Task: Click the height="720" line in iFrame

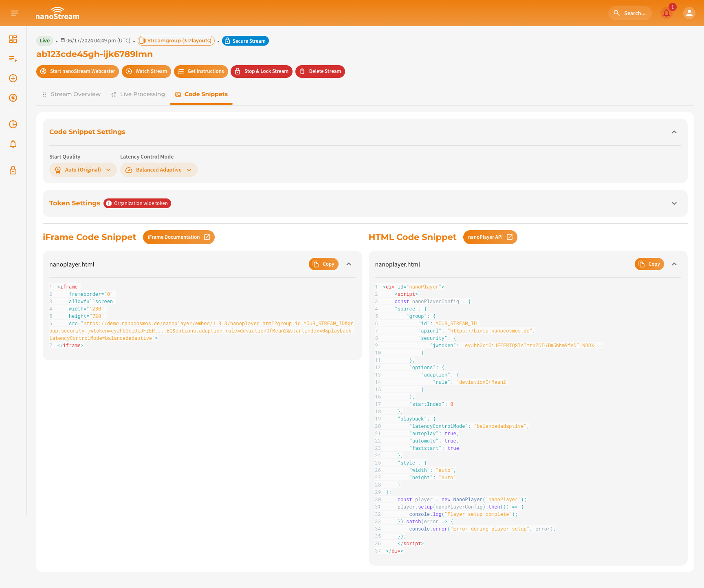Action: click(x=86, y=316)
